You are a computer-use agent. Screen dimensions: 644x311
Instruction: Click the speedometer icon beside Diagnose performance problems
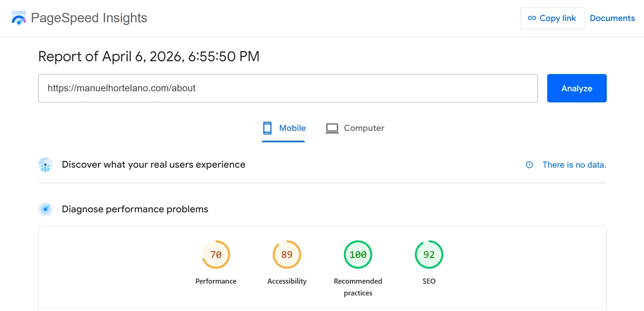click(45, 209)
